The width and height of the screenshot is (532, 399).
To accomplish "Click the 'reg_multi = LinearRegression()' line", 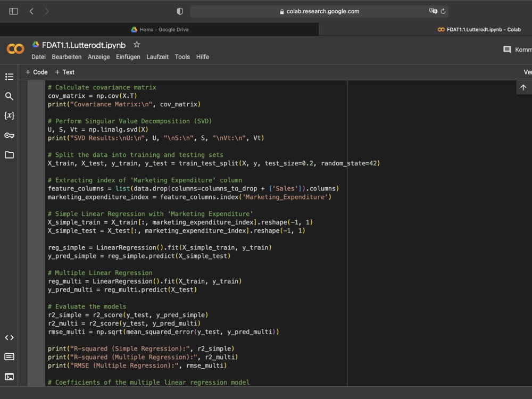I will click(x=145, y=281).
